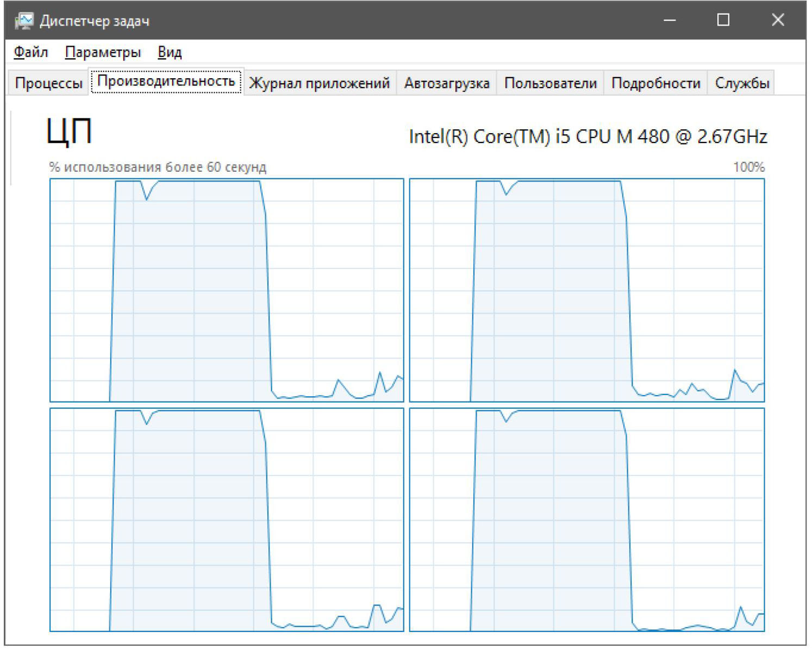Click the top-left CPU core graph

[x=227, y=290]
